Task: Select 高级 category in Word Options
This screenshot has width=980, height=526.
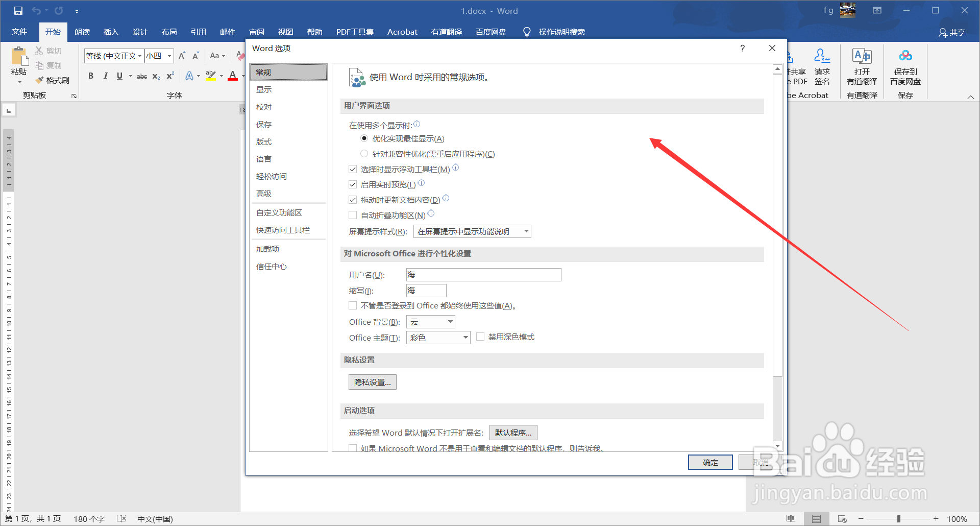Action: pyautogui.click(x=288, y=194)
